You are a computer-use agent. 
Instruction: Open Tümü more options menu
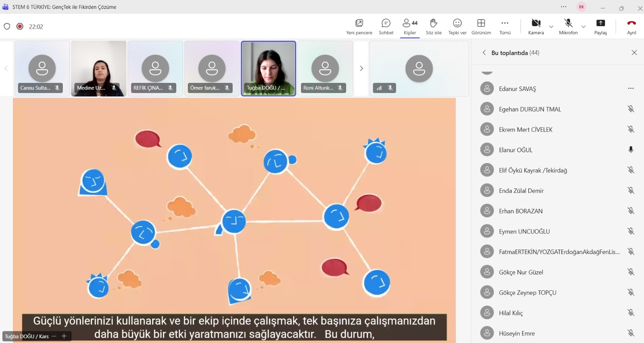pyautogui.click(x=505, y=27)
